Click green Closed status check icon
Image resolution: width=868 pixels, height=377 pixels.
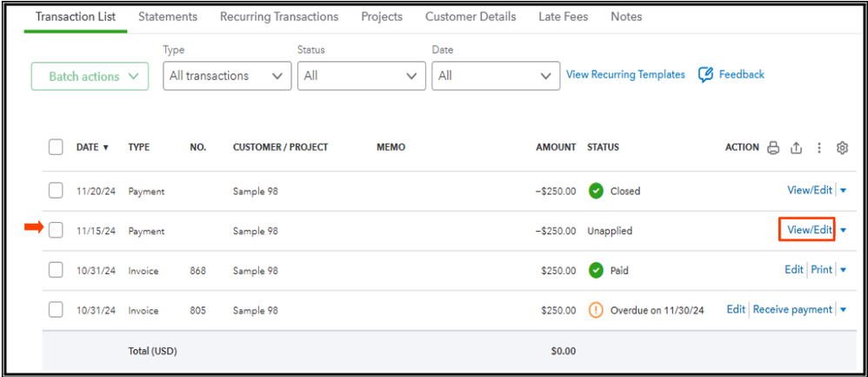[x=596, y=191]
